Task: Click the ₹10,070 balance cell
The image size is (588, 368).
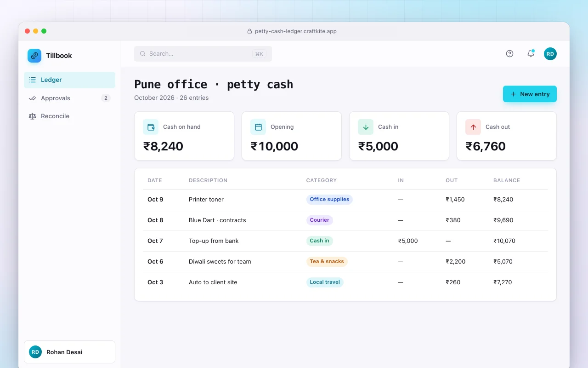Action: coord(504,241)
